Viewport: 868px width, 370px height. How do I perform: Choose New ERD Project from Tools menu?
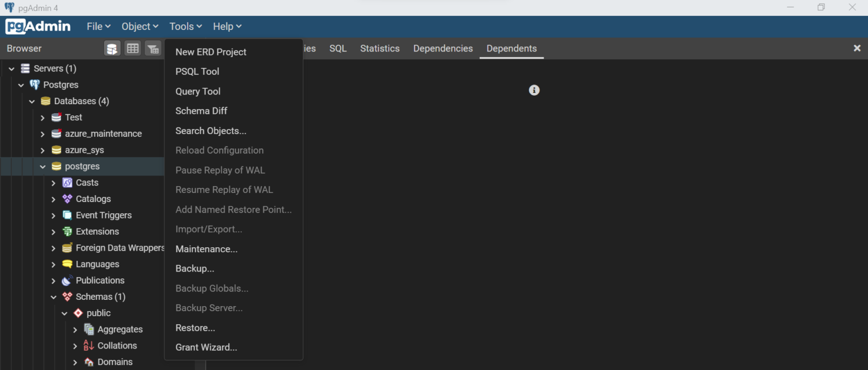coord(211,51)
